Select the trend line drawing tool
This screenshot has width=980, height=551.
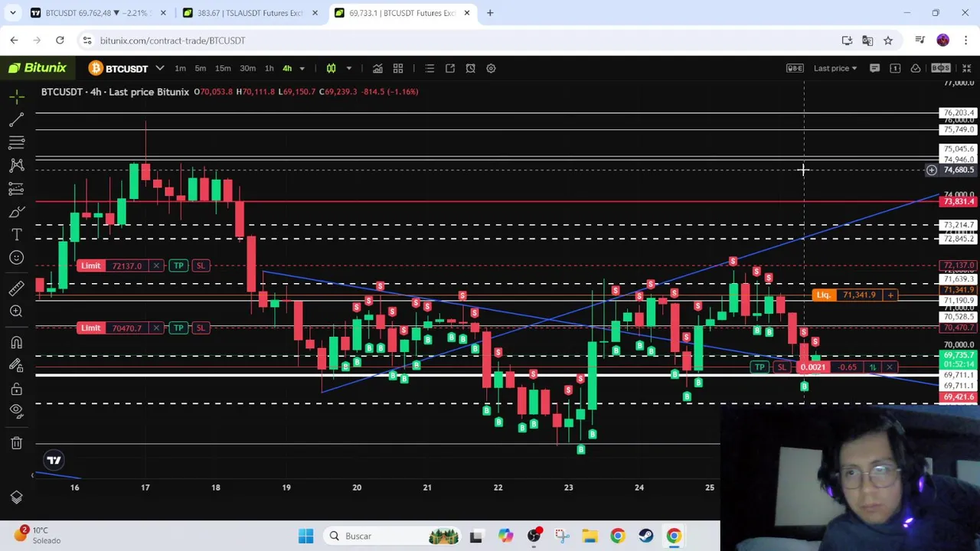(x=17, y=119)
